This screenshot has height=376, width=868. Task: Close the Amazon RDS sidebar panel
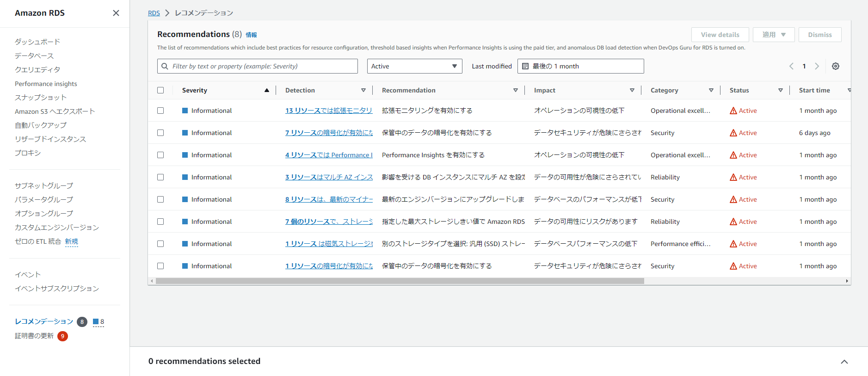[x=116, y=13]
